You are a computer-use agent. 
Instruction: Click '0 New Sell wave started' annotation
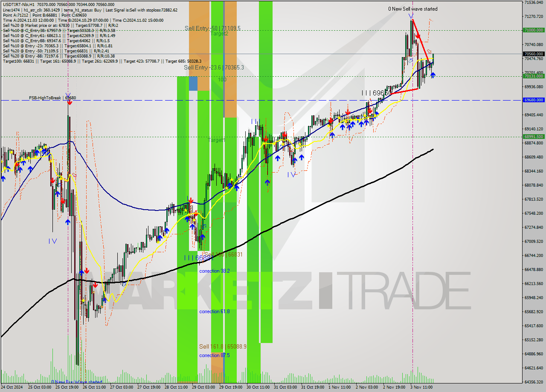pos(412,9)
